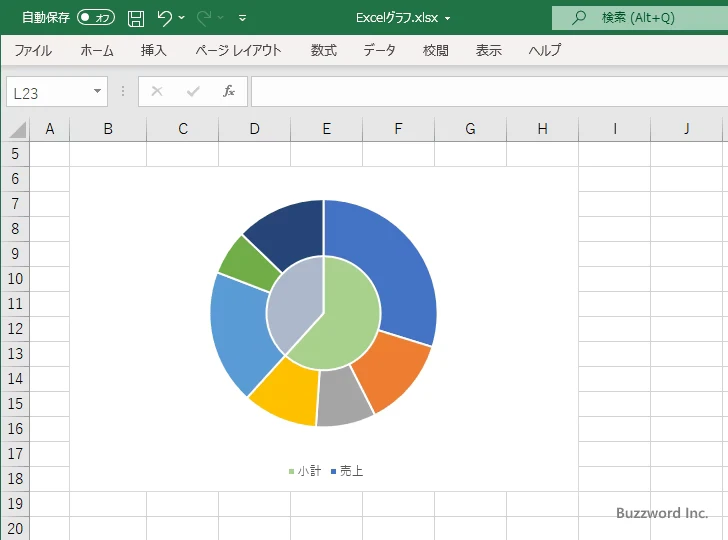Click the Save floppy disk icon
728x540 pixels.
click(x=136, y=18)
